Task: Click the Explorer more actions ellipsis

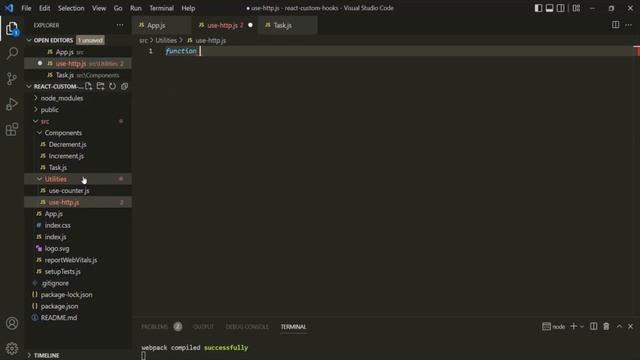Action: (120, 25)
